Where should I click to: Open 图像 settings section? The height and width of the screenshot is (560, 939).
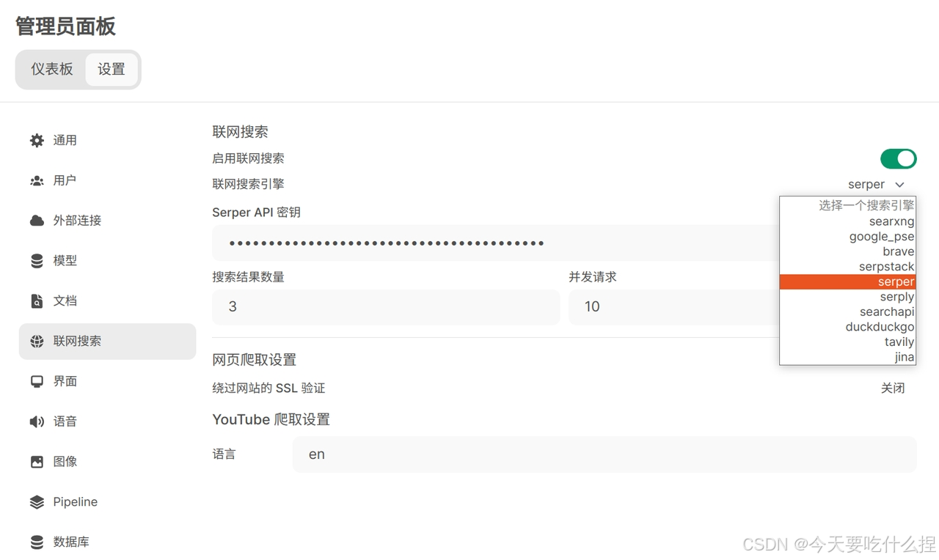(x=107, y=462)
